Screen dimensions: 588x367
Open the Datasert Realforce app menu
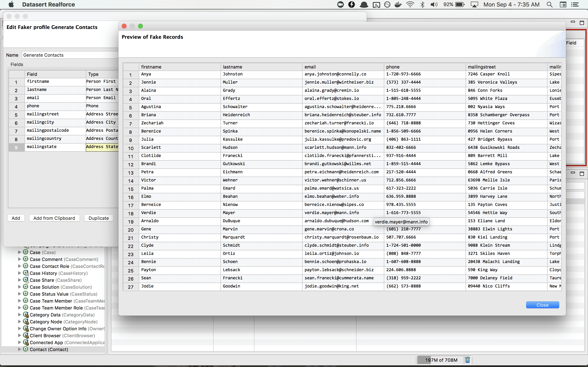coord(48,5)
